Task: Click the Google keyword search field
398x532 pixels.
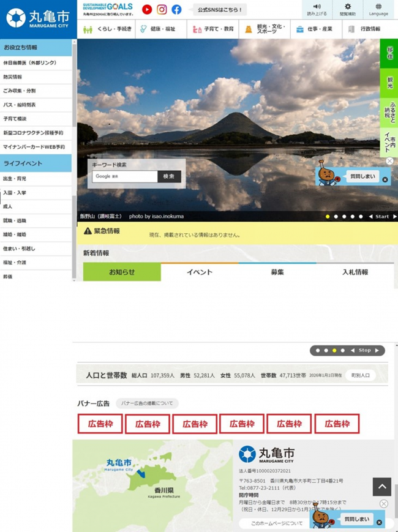Action: point(125,176)
